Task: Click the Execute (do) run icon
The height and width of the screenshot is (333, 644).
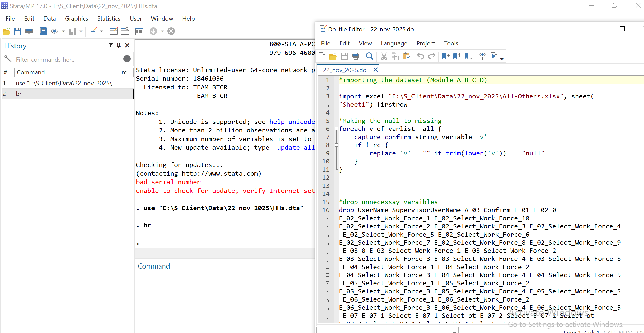Action: tap(494, 56)
